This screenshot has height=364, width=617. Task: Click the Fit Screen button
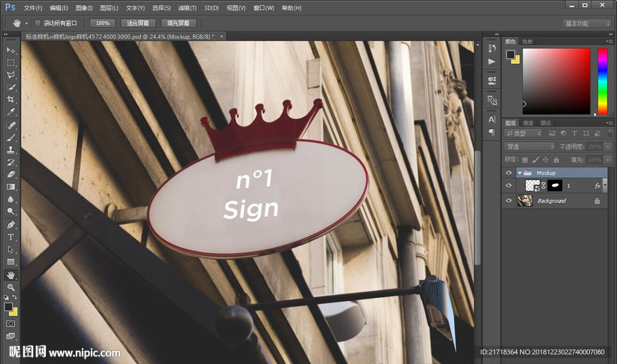click(138, 24)
